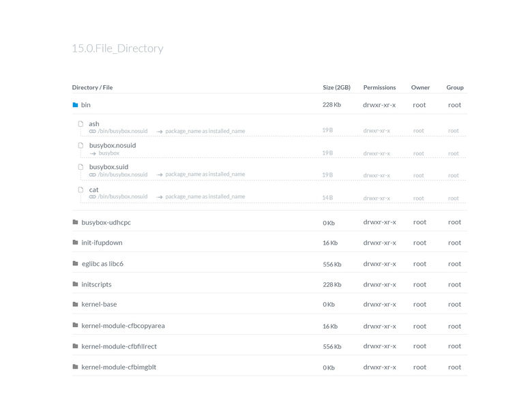Click the Directory / File column header
Screen dimensions: 532x409
coord(92,87)
